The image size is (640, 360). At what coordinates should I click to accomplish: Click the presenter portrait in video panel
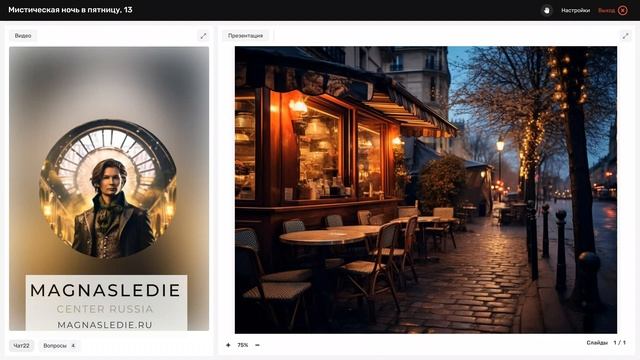108,189
